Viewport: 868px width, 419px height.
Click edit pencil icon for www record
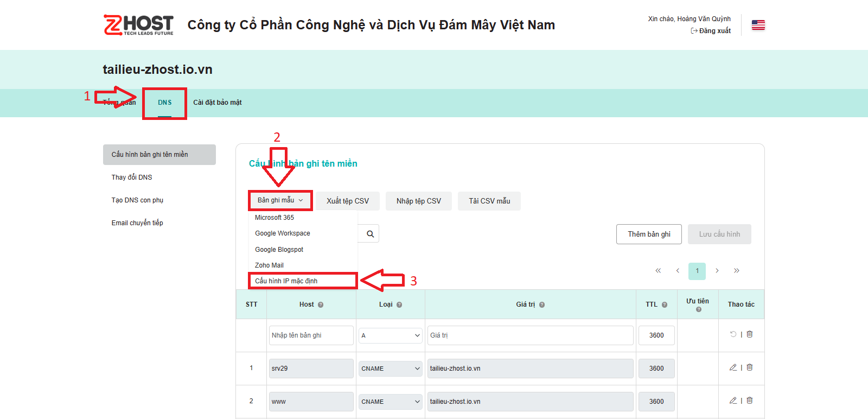click(x=733, y=401)
